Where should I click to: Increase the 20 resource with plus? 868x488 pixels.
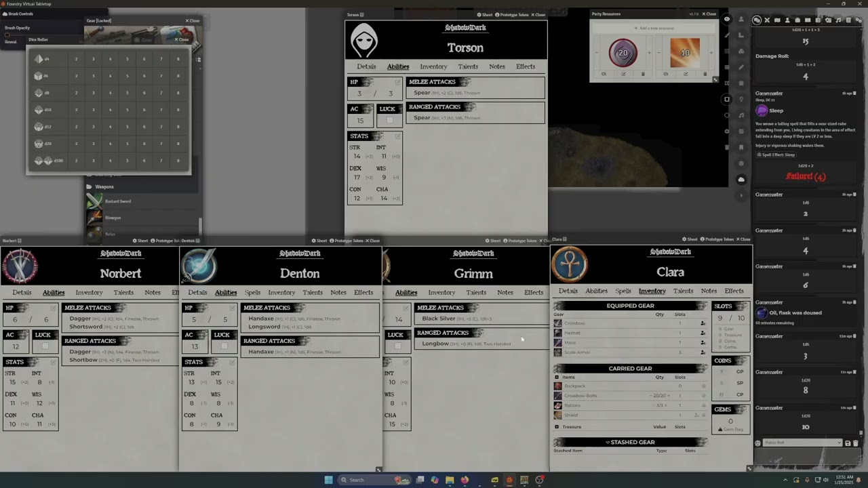649,52
